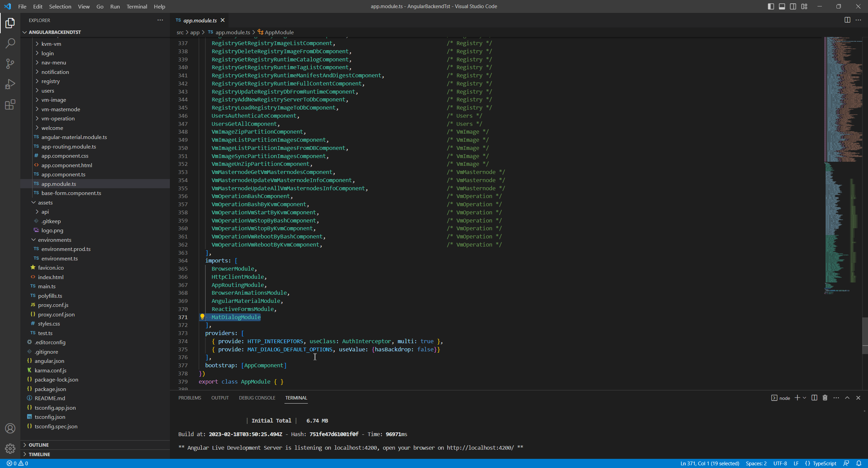The height and width of the screenshot is (468, 868).
Task: Open the Search view in activity bar
Action: point(10,43)
